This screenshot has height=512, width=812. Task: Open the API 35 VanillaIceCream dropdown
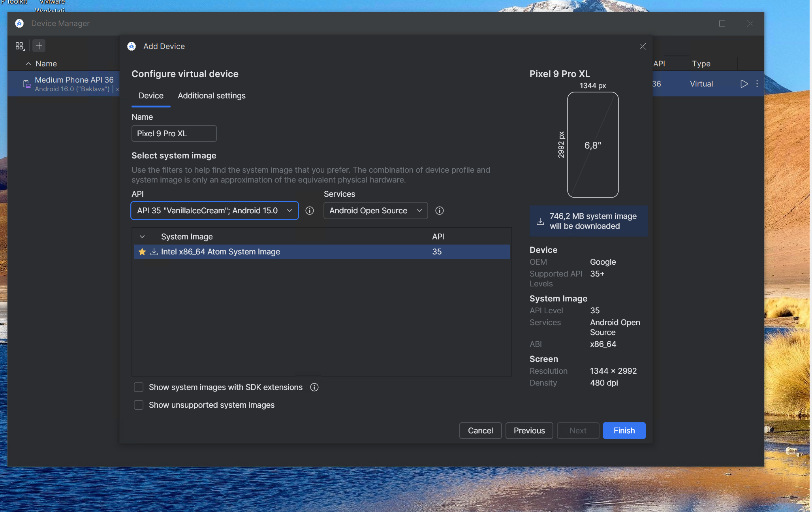[214, 211]
